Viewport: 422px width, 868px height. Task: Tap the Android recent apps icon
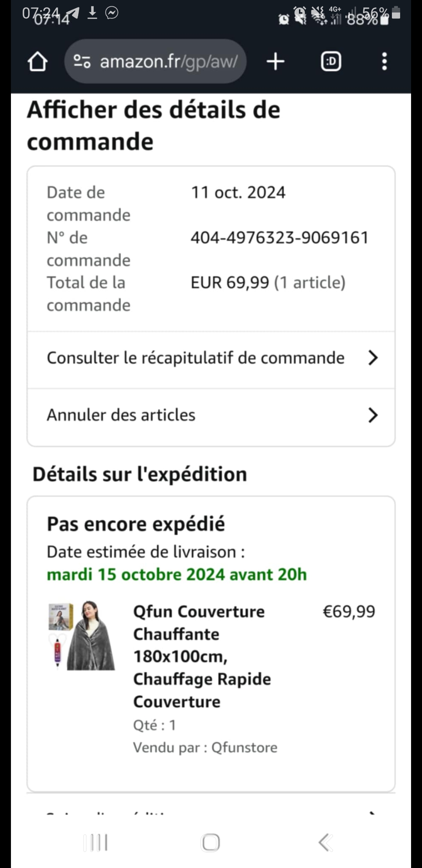pyautogui.click(x=96, y=843)
